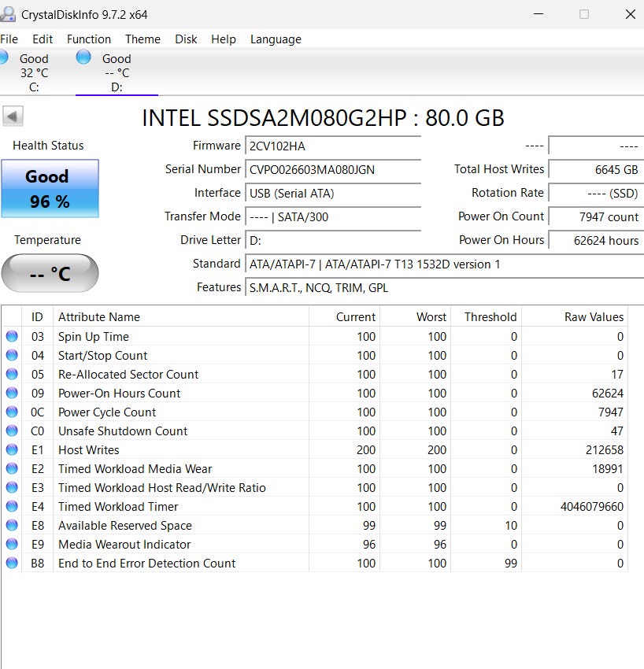Viewport: 644px width, 669px height.
Task: Click the status orb for Media Wearout Indicator
Action: 12,544
